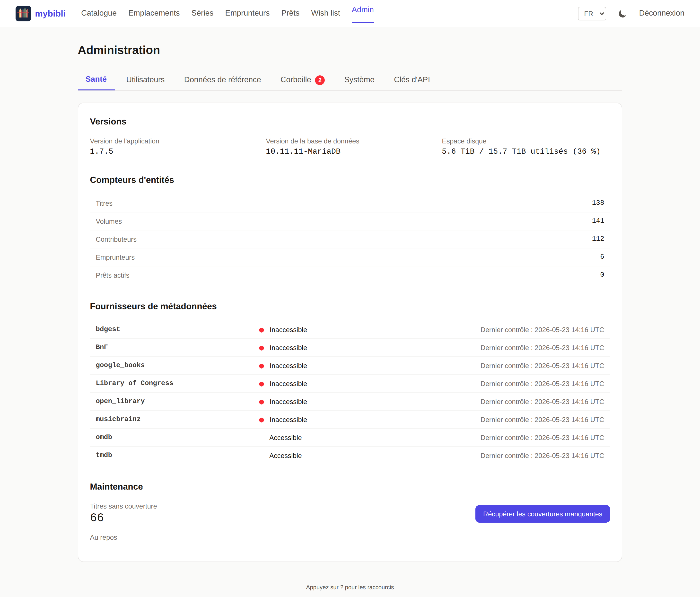Click the Déconnexion link
This screenshot has height=597, width=700.
(662, 13)
